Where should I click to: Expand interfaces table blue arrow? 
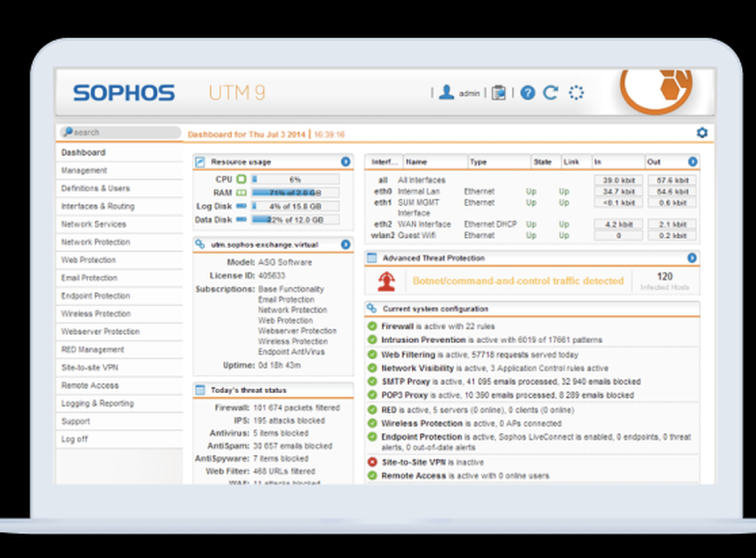[x=692, y=162]
